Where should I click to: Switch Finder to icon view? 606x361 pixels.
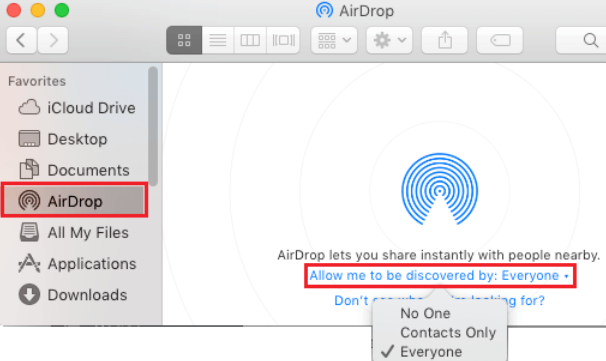point(184,40)
